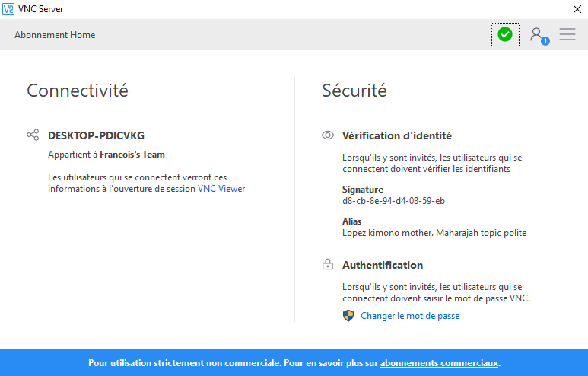Click the padlock icon beside Authentification
Screen dimensions: 588x376
(x=328, y=264)
